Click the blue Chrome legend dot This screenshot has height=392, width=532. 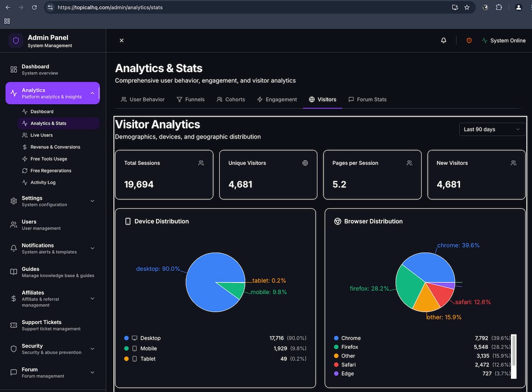(x=336, y=338)
